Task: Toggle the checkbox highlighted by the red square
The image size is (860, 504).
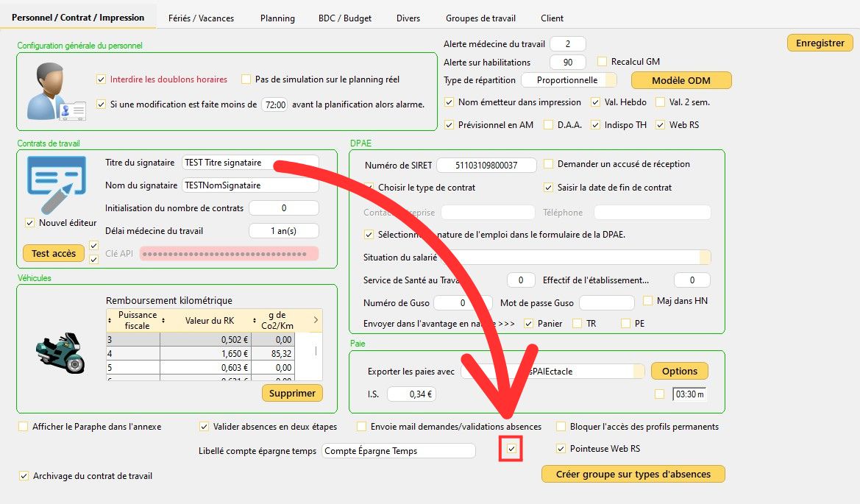Action: pyautogui.click(x=511, y=448)
